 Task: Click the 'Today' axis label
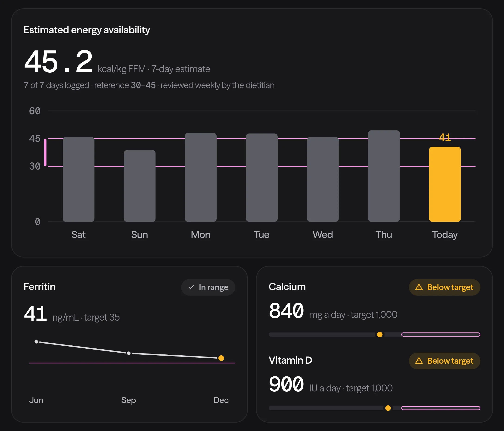(445, 235)
